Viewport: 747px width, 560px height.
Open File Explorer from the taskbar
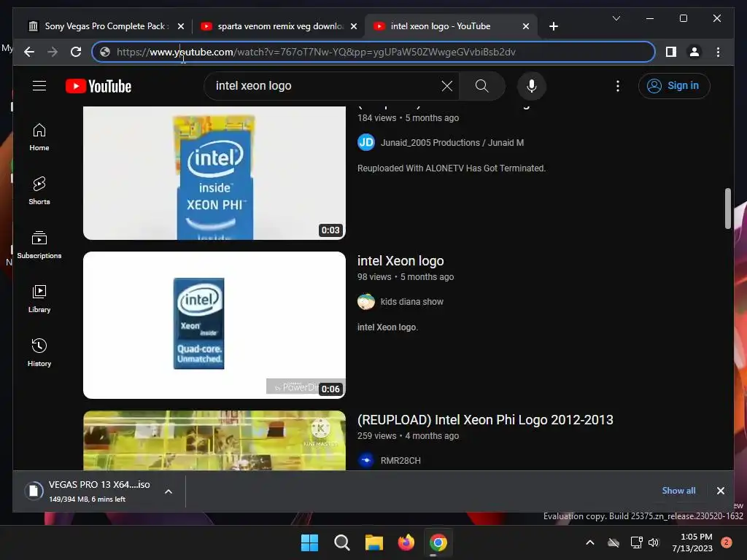pyautogui.click(x=374, y=542)
